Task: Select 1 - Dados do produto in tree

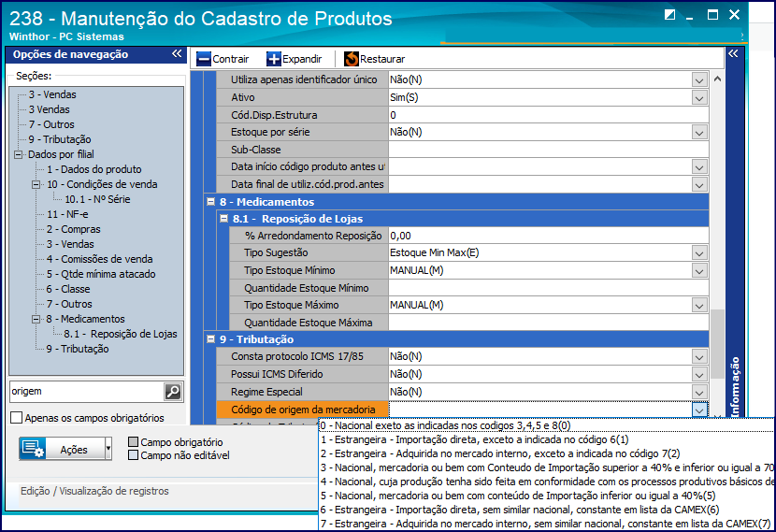Action: tap(94, 169)
